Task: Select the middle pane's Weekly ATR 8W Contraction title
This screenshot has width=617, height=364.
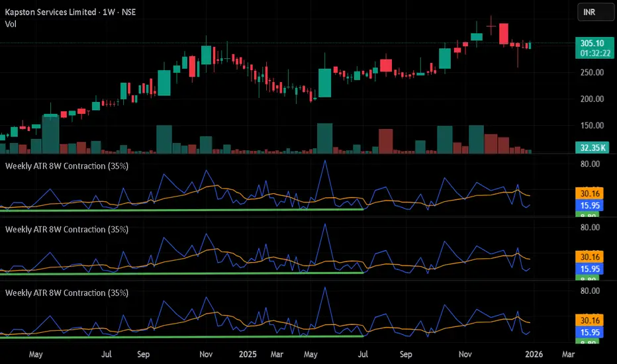Action: coord(67,230)
